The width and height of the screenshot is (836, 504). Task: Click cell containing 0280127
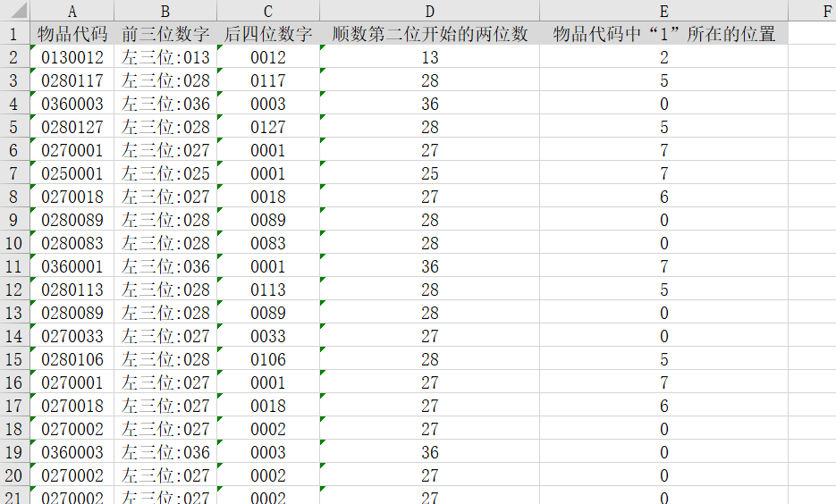coord(72,126)
